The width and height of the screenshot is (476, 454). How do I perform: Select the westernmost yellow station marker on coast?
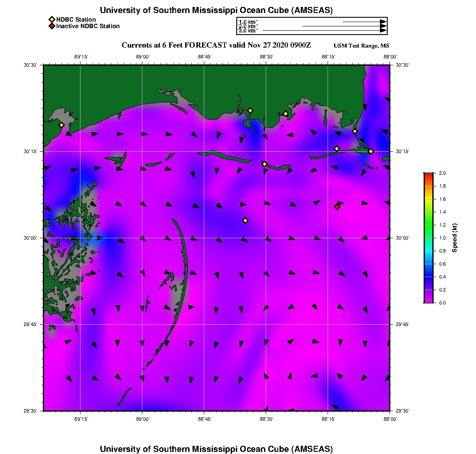(61, 125)
